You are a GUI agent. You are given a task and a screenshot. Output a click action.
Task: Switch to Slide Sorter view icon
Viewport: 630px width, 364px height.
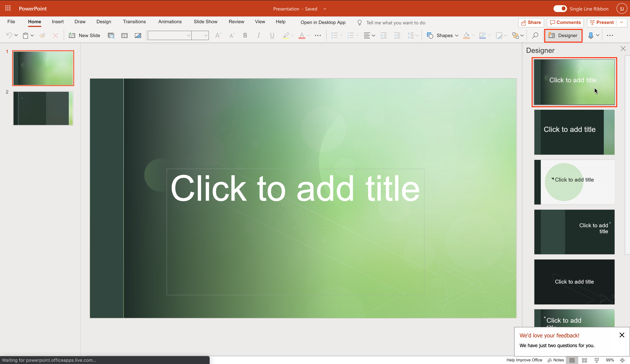click(584, 360)
